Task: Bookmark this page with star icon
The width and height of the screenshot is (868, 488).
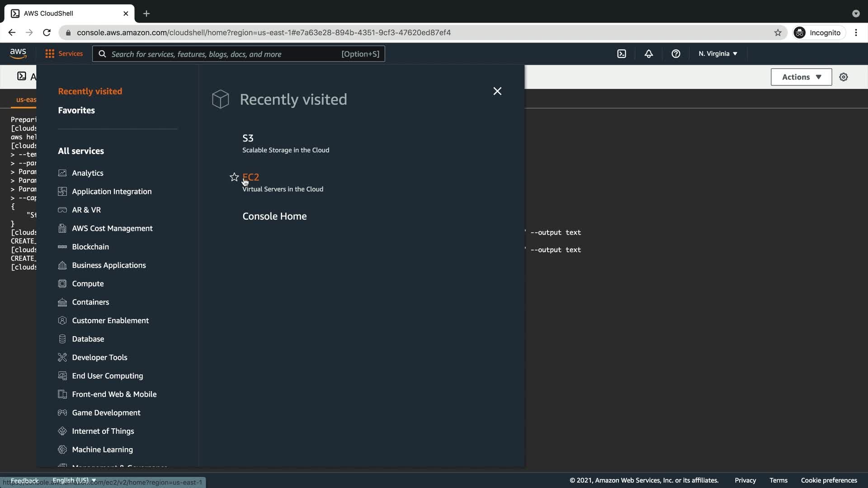Action: pyautogui.click(x=778, y=33)
